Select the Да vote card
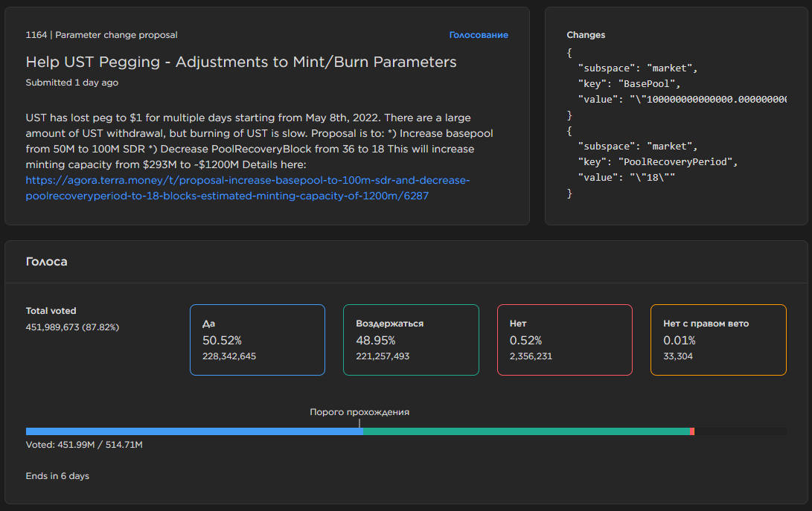 (x=257, y=340)
